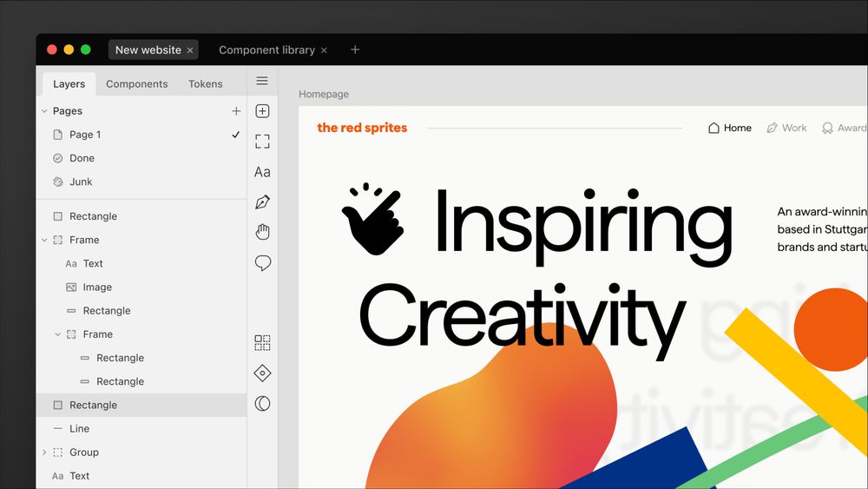This screenshot has width=868, height=489.
Task: Collapse the nested Frame layer
Action: pyautogui.click(x=57, y=334)
